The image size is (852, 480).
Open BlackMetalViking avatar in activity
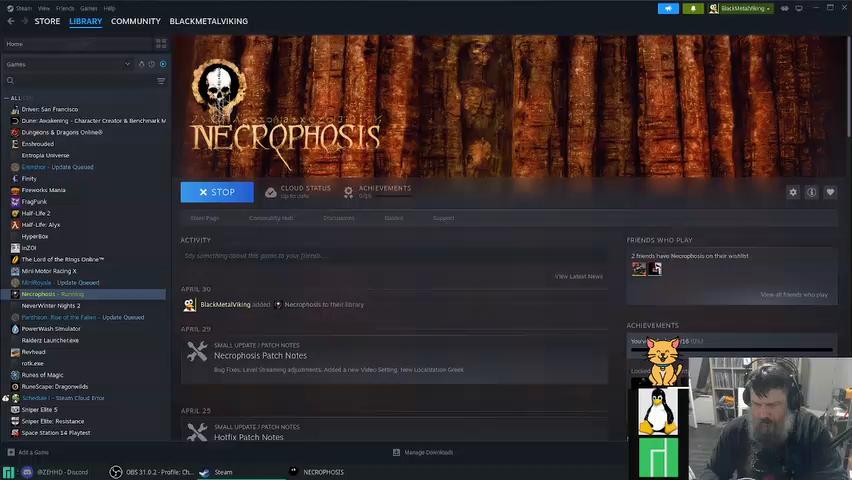(x=189, y=304)
